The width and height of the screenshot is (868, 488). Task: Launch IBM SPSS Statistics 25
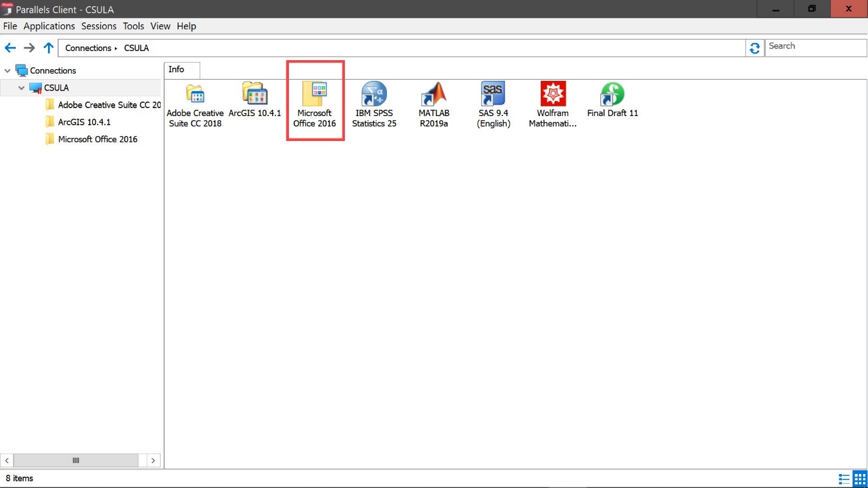(x=374, y=95)
